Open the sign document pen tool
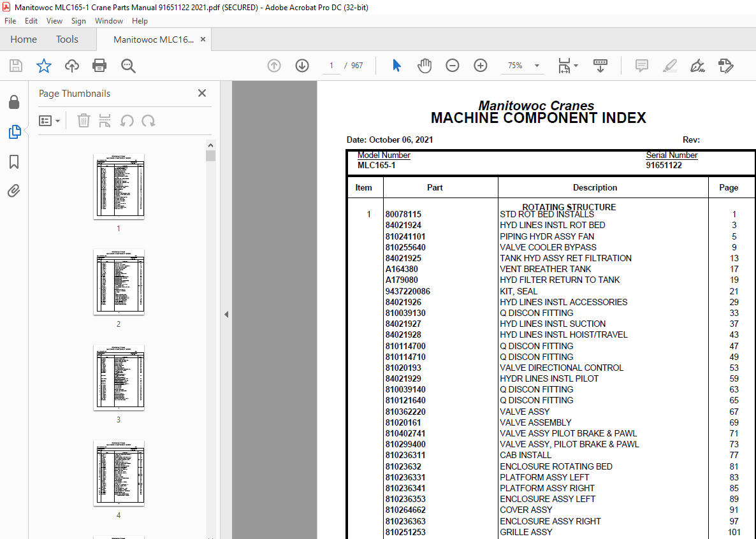 tap(697, 66)
